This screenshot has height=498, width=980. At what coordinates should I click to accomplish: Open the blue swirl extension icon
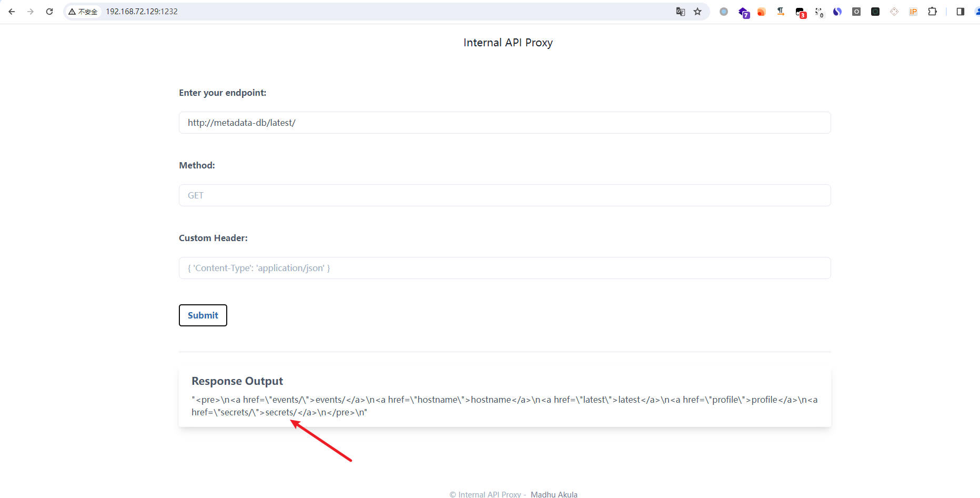pos(837,12)
